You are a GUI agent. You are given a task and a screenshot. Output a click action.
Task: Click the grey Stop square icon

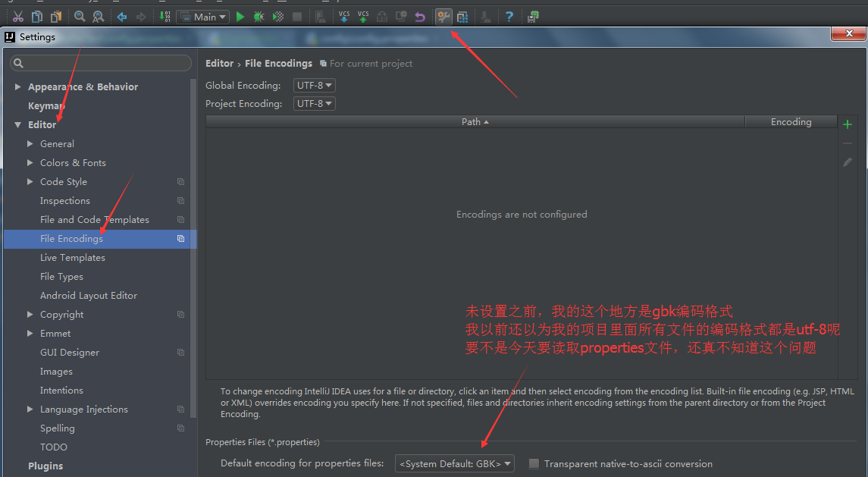pos(297,17)
